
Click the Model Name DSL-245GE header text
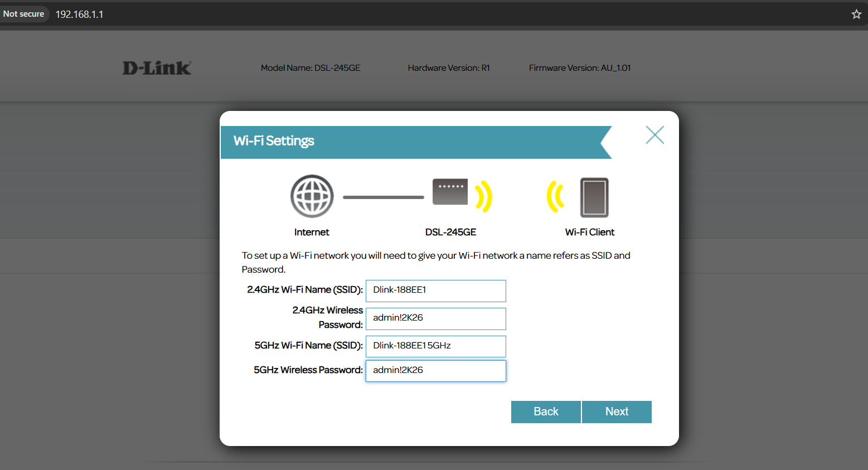click(x=311, y=68)
